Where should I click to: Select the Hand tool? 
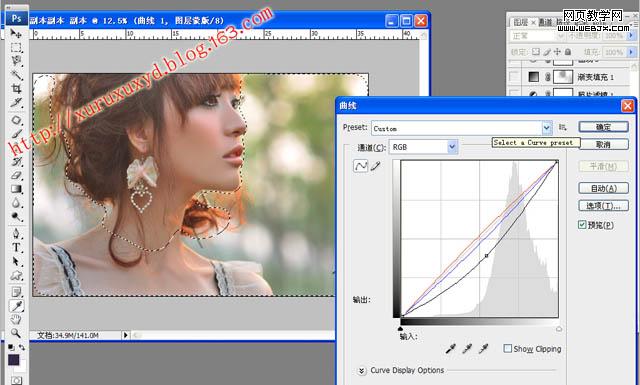[x=16, y=319]
